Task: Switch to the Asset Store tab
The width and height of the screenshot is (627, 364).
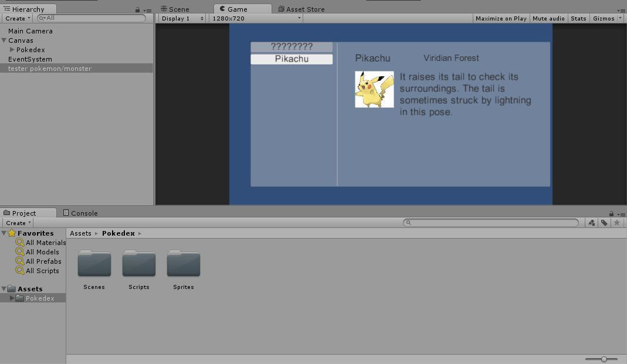Action: coord(301,9)
